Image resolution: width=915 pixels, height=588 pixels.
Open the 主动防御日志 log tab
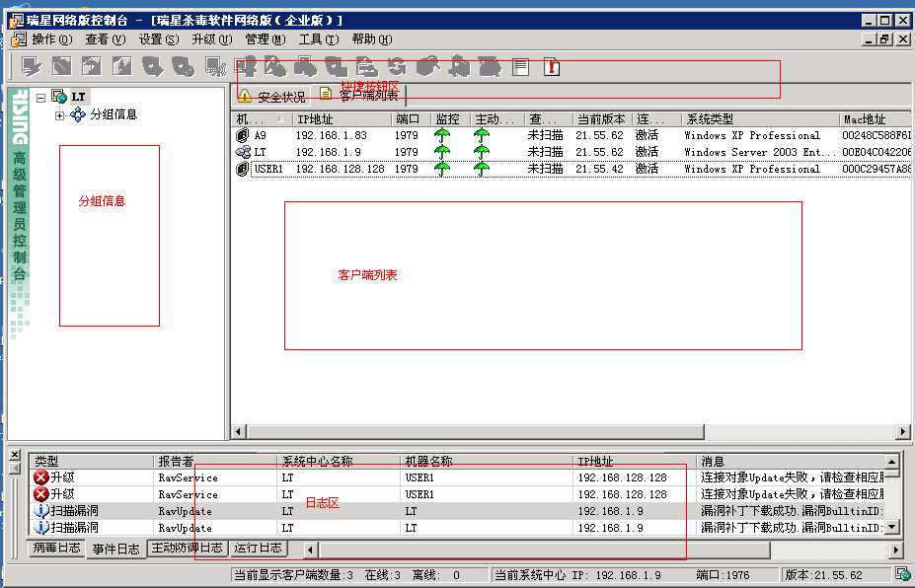pyautogui.click(x=187, y=548)
